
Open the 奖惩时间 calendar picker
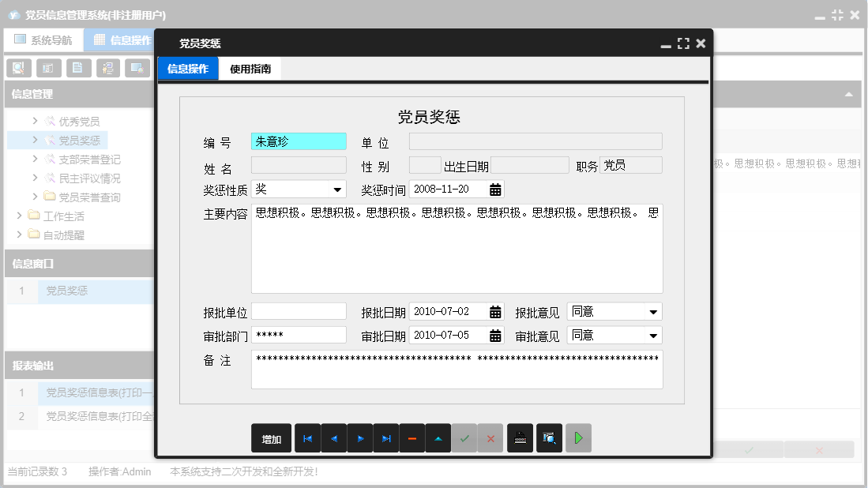pyautogui.click(x=495, y=190)
